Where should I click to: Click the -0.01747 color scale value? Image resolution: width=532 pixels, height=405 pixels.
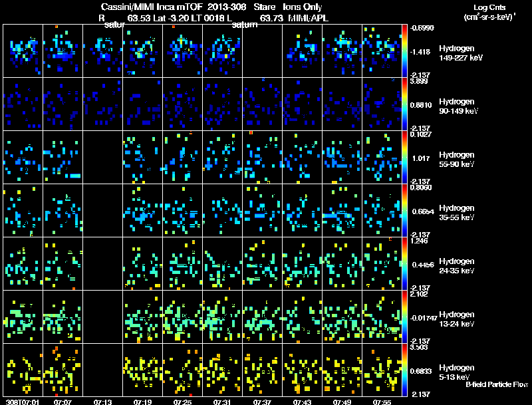[x=423, y=318]
